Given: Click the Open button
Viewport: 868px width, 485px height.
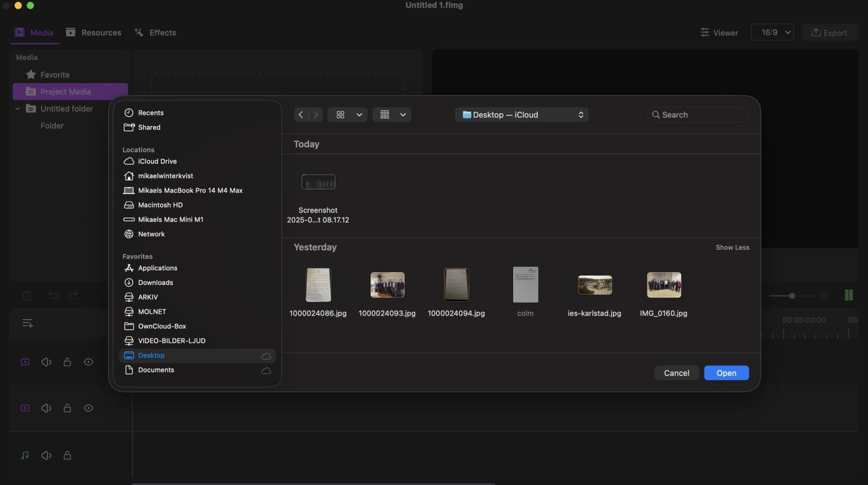Looking at the screenshot, I should (726, 374).
